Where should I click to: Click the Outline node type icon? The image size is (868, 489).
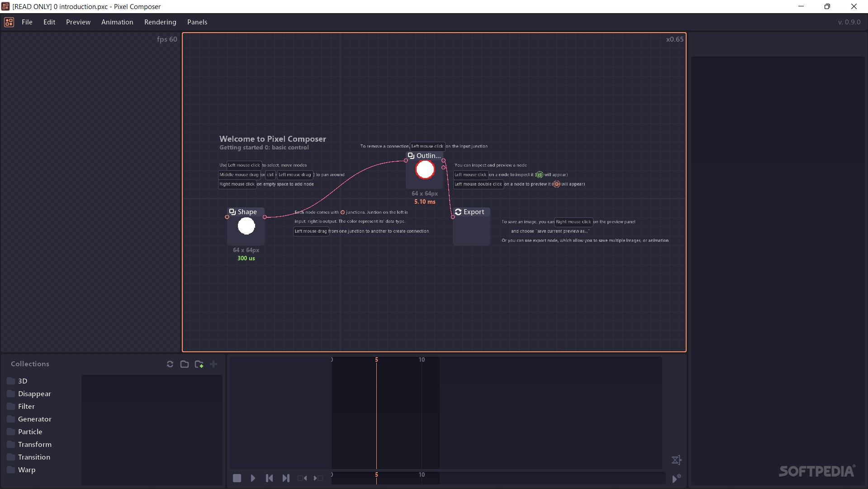tap(411, 156)
